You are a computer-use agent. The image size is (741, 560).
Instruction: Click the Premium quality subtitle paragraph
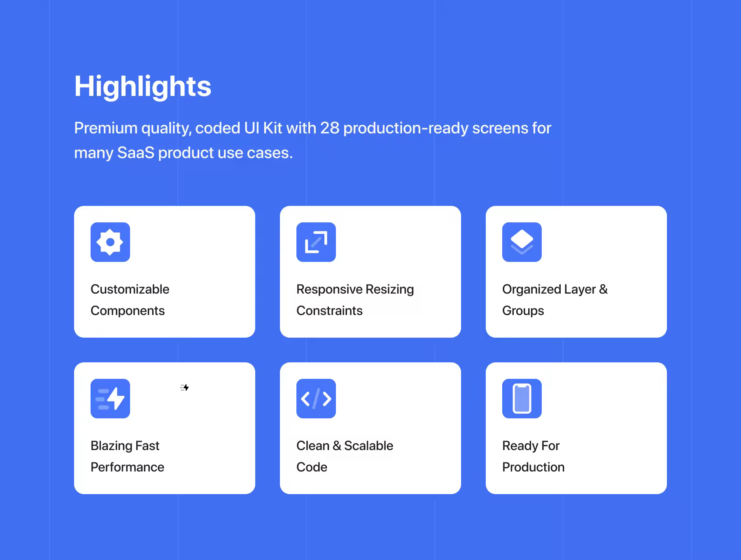click(312, 140)
